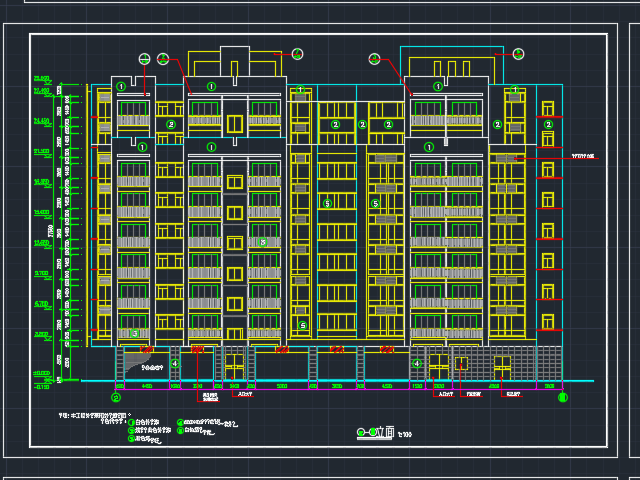The width and height of the screenshot is (640, 480).
Task: Select the callout bubble right of central rooftop
Action: 297,54
